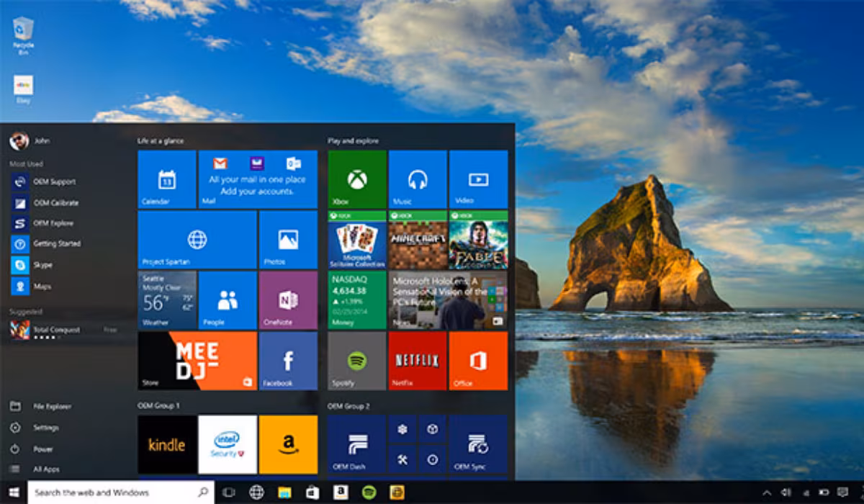Launch the OneNote tile
Screen dimensions: 864x504
click(x=288, y=300)
